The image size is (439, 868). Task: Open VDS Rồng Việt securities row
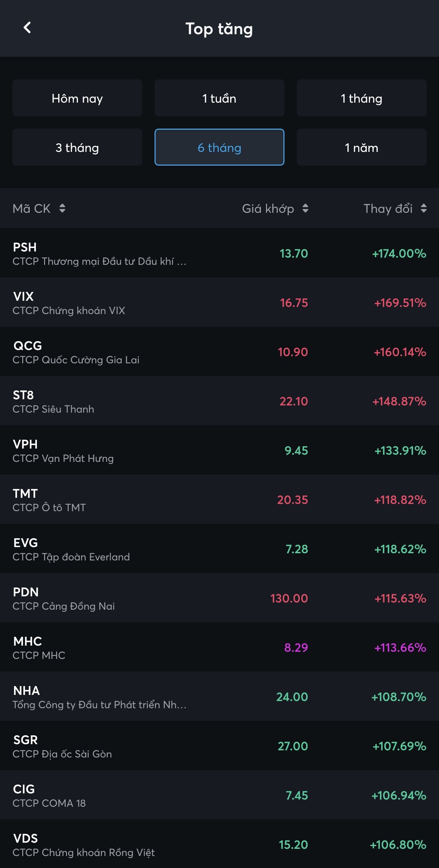(219, 844)
